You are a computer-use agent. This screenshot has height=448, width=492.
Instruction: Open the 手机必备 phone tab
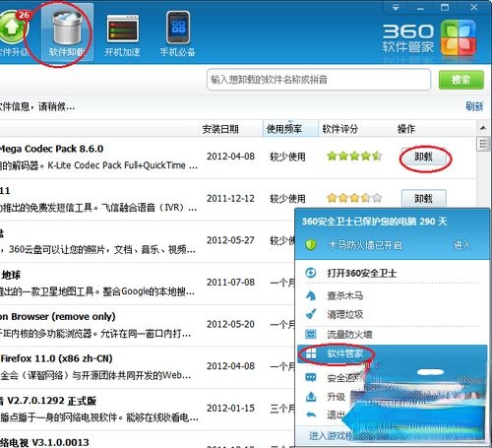tap(178, 34)
